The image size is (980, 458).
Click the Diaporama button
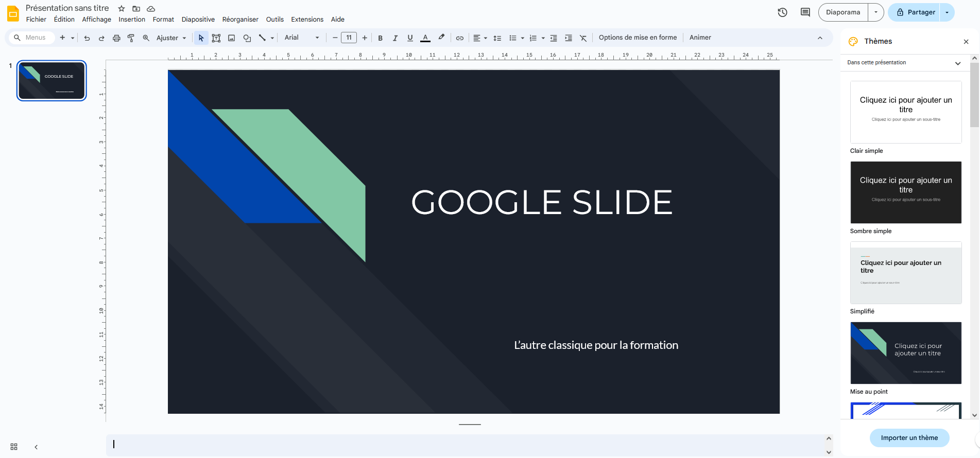[843, 12]
